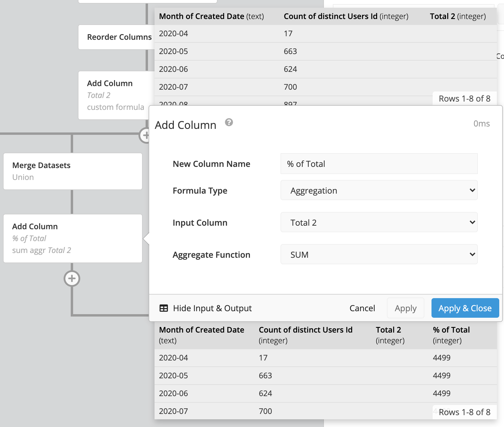Click the Add Column dialog title
The height and width of the screenshot is (427, 504).
(x=185, y=125)
